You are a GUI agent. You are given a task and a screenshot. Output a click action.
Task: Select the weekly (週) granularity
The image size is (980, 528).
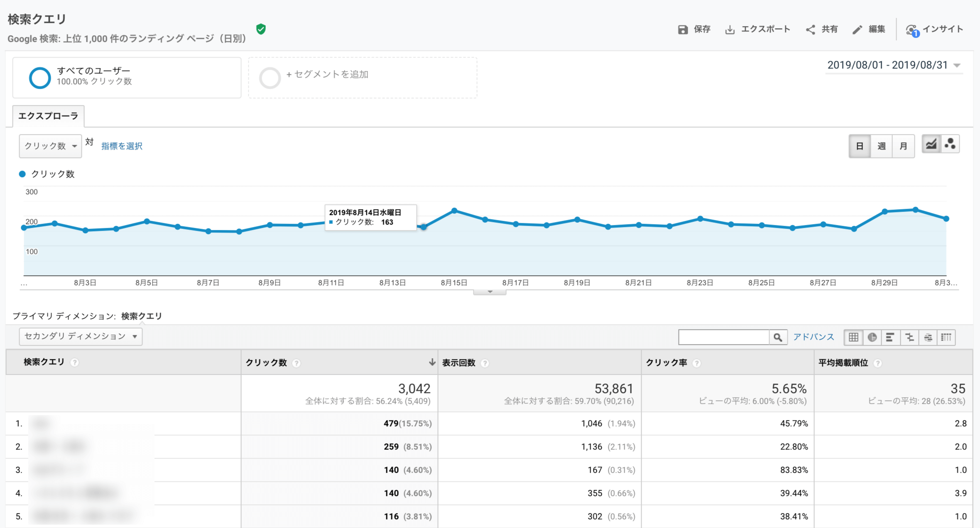[x=882, y=146]
